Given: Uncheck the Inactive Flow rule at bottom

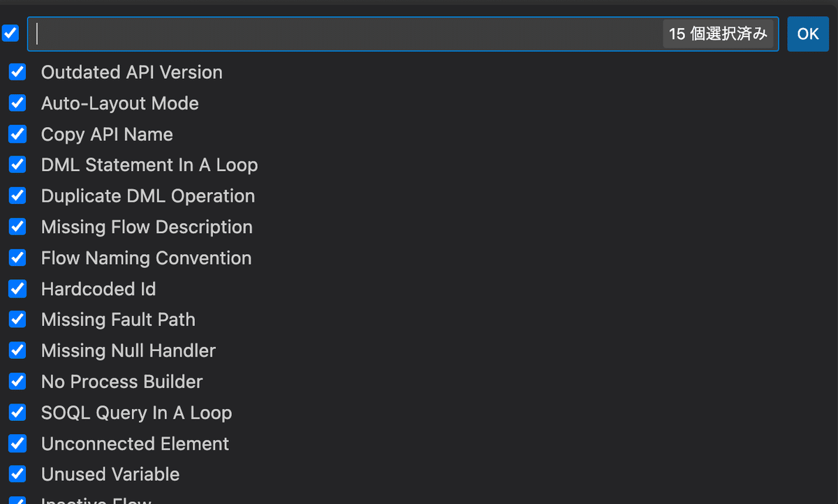Looking at the screenshot, I should [x=17, y=500].
